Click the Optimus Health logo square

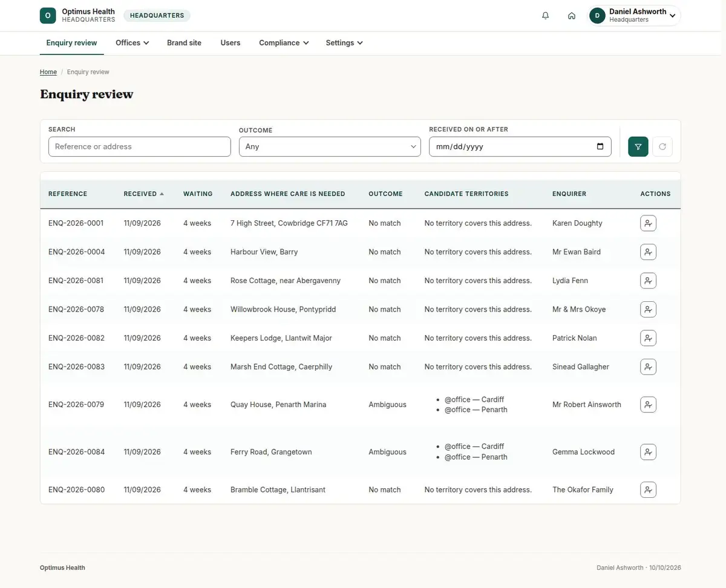coord(48,16)
